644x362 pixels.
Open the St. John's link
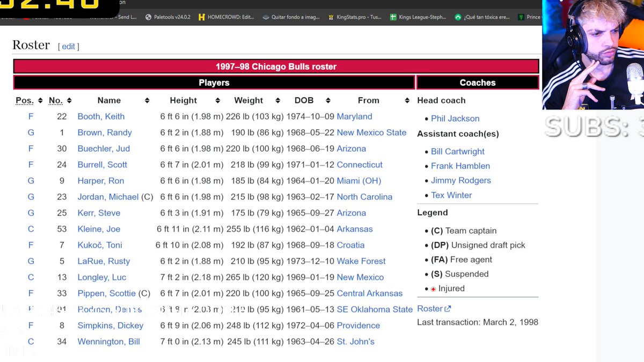pos(356,342)
